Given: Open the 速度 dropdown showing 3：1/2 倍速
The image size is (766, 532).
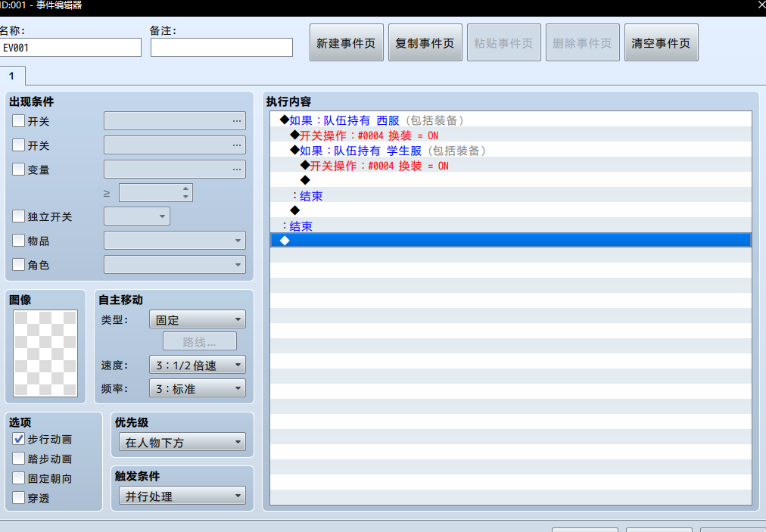Looking at the screenshot, I should (198, 365).
